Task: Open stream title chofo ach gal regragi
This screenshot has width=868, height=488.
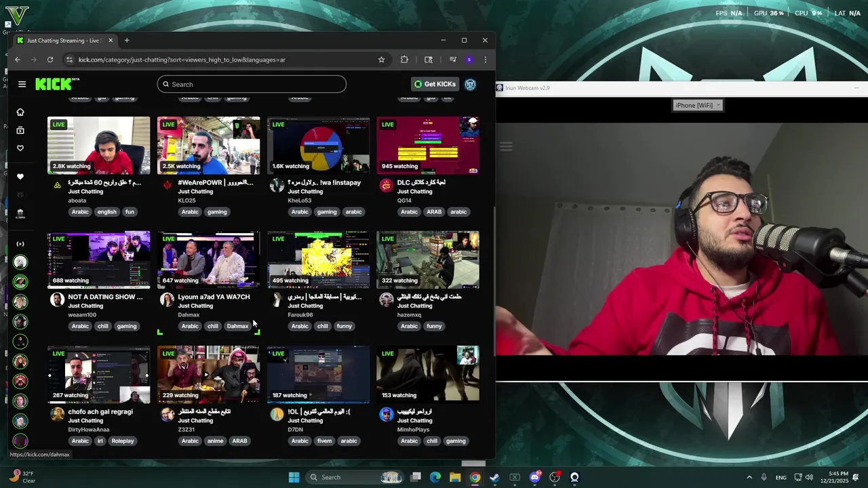Action: 100,411
